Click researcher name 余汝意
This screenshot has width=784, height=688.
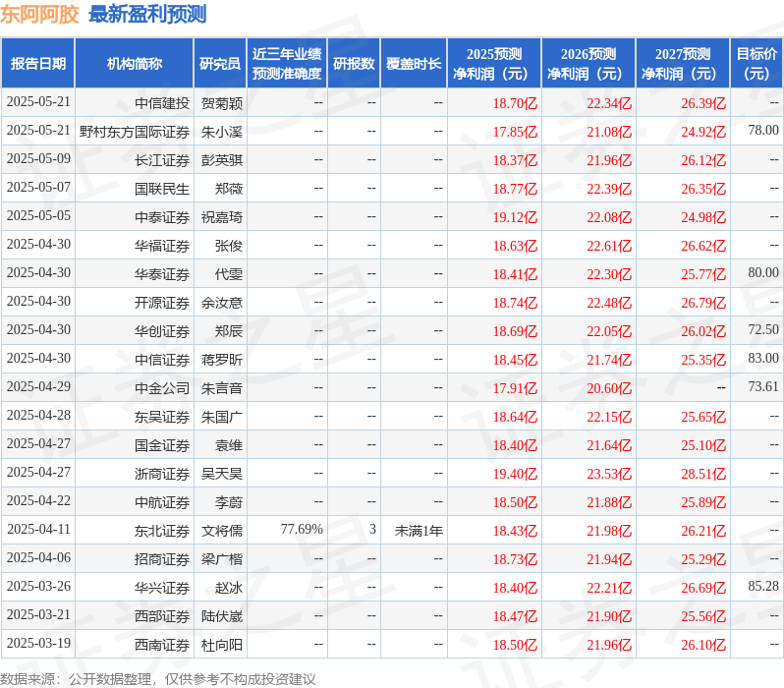222,304
